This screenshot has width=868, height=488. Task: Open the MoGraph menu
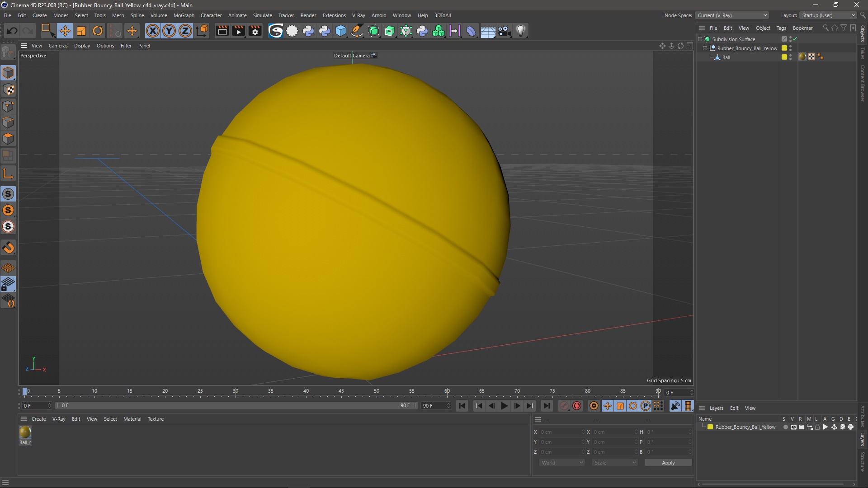click(184, 15)
